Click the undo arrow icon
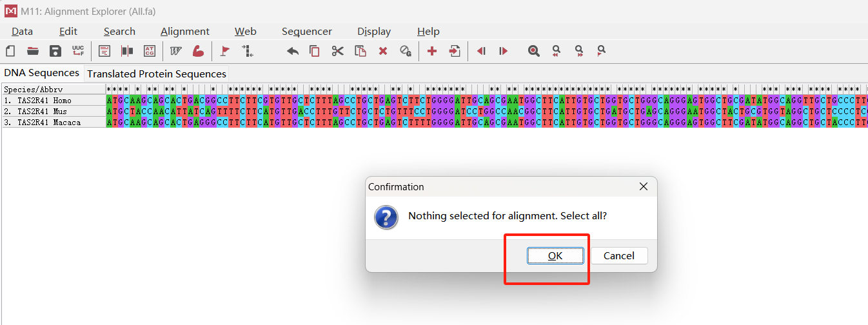Image resolution: width=868 pixels, height=325 pixels. point(293,51)
